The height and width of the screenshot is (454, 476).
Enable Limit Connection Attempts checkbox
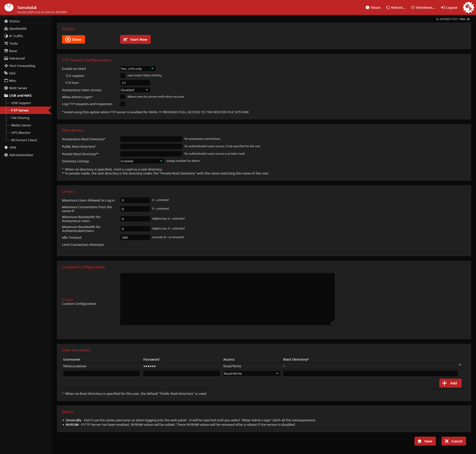pyautogui.click(x=123, y=245)
